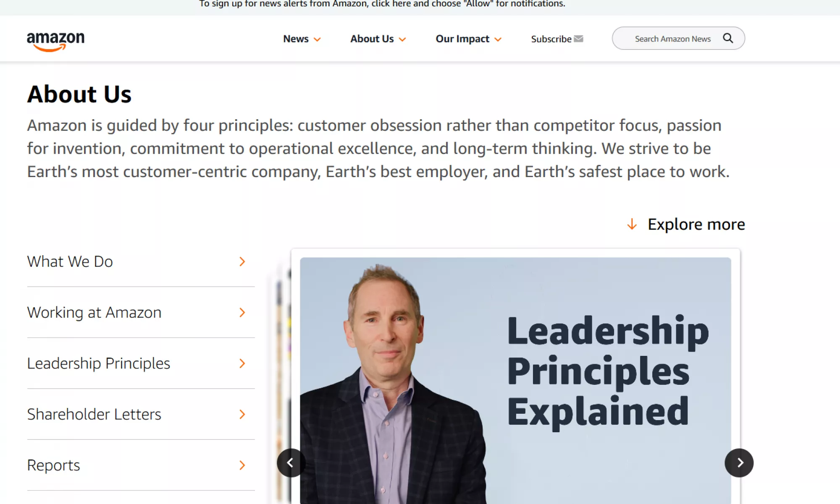Click the Subscribe envelope icon
The width and height of the screenshot is (840, 504).
[x=578, y=39]
